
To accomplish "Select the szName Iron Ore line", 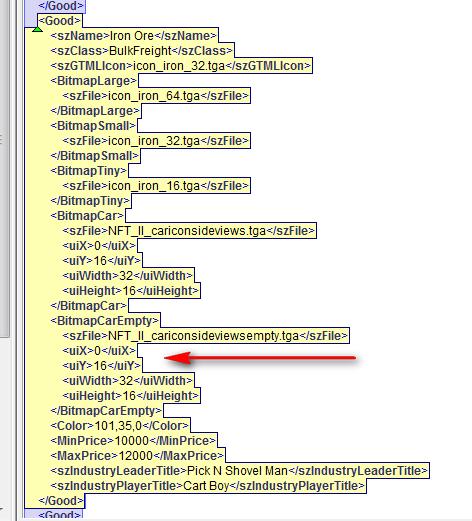I will 133,36.
